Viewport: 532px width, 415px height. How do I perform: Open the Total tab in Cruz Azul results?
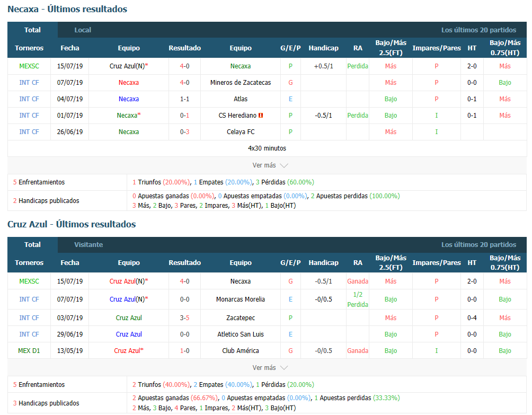click(x=32, y=245)
